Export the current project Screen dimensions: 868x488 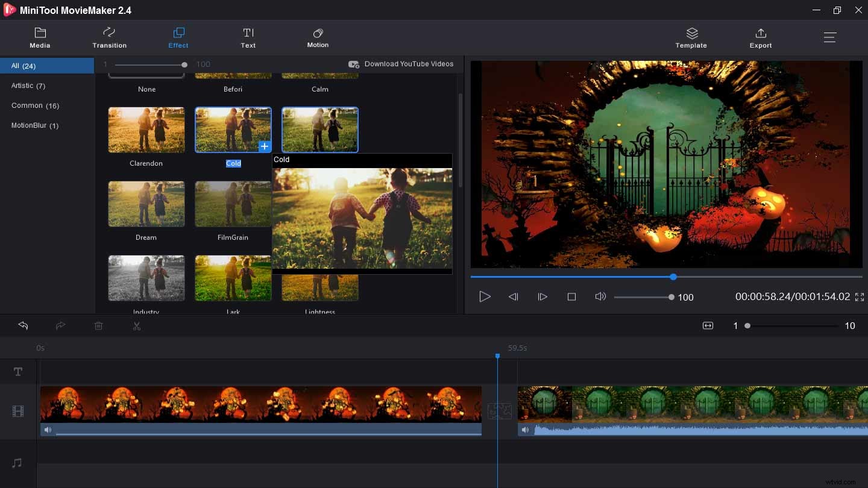pyautogui.click(x=761, y=37)
